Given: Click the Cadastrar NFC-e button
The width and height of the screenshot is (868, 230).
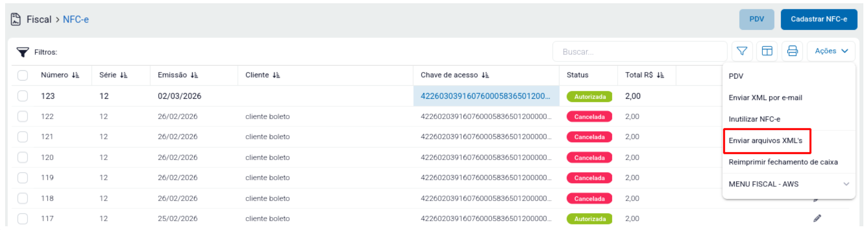Looking at the screenshot, I should tap(818, 19).
